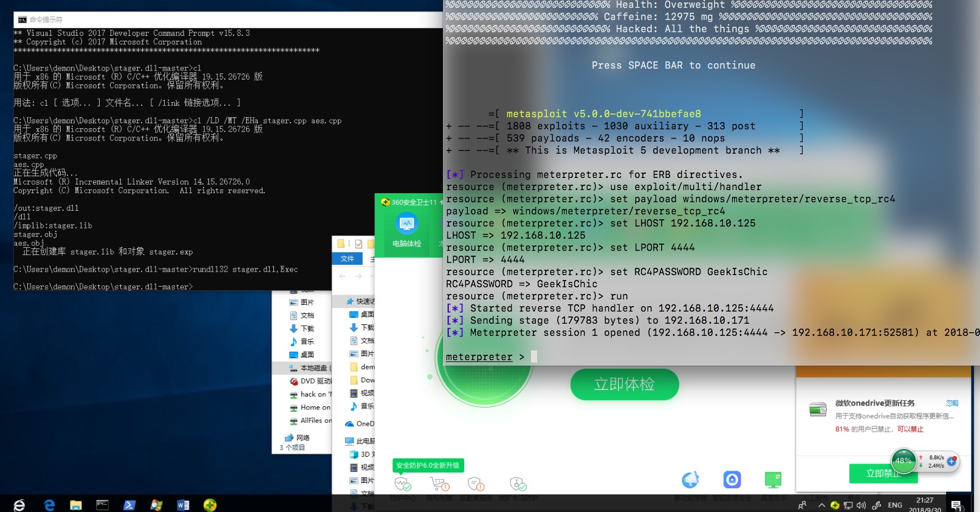Open Word from the taskbar
The width and height of the screenshot is (980, 512).
point(183,505)
